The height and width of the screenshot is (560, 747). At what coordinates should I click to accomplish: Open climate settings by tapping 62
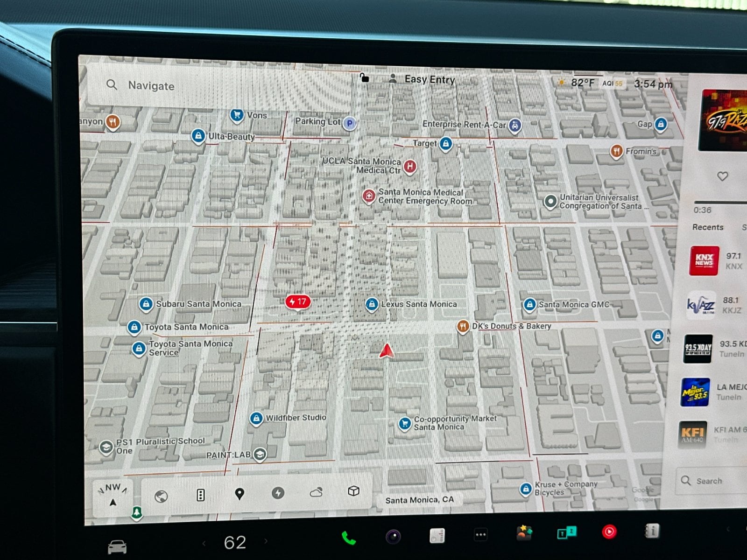click(235, 542)
